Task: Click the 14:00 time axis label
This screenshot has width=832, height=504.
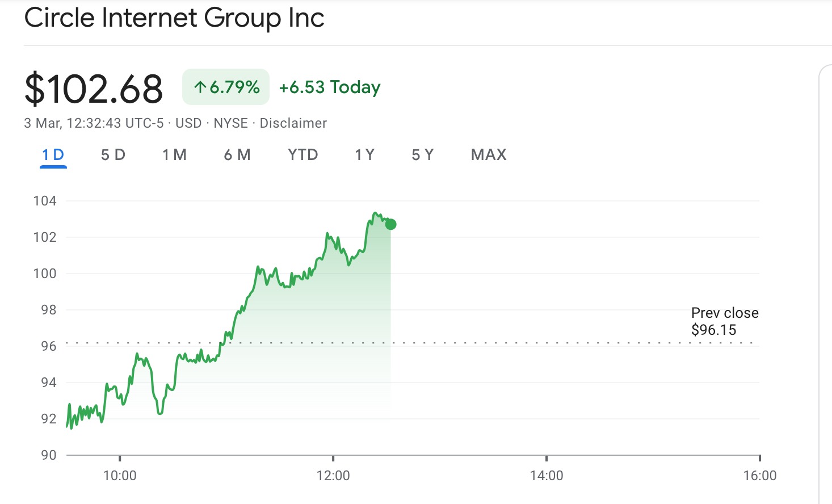Action: tap(547, 476)
